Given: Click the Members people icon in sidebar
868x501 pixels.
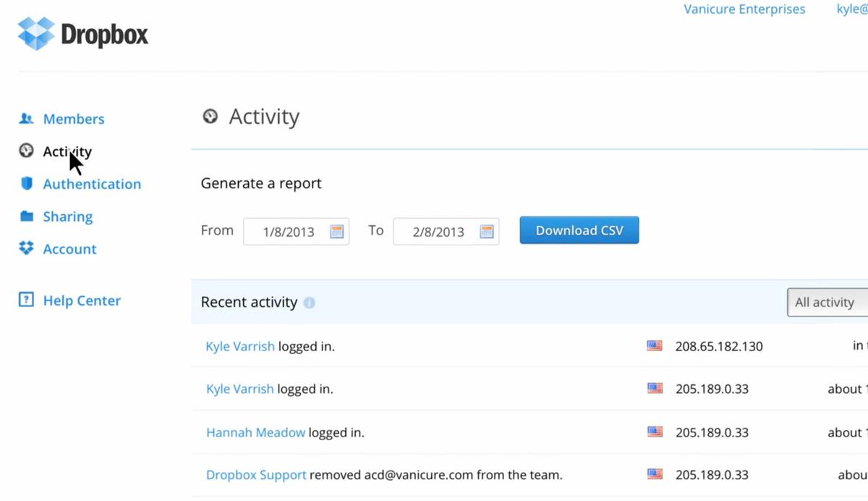Looking at the screenshot, I should point(27,118).
